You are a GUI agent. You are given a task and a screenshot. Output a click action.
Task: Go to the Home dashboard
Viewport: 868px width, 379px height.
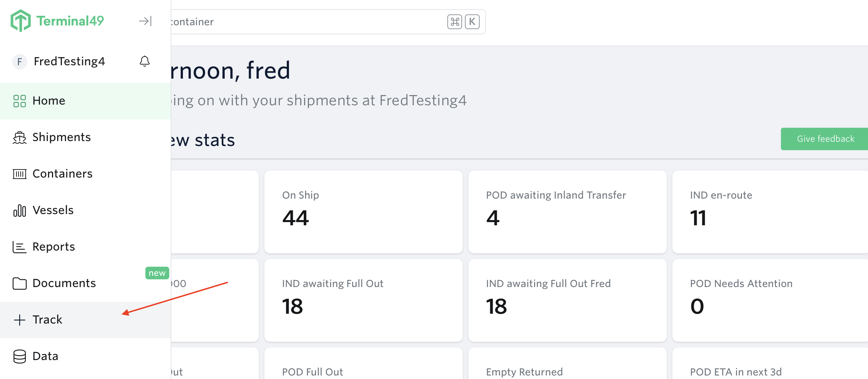pyautogui.click(x=49, y=101)
